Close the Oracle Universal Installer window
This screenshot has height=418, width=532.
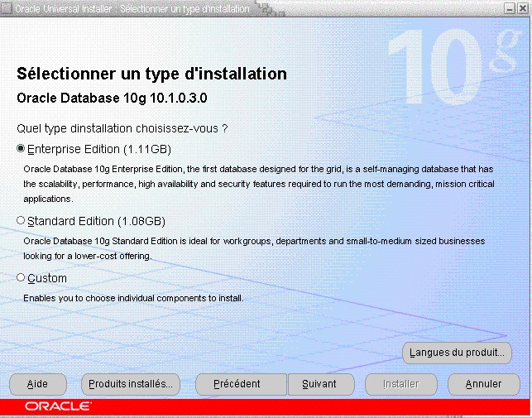click(524, 7)
